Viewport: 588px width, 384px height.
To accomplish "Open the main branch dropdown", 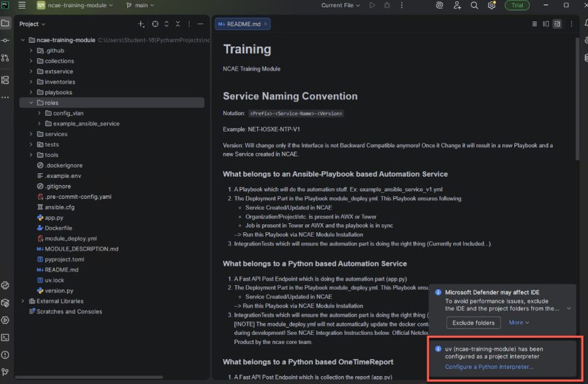I will (140, 5).
